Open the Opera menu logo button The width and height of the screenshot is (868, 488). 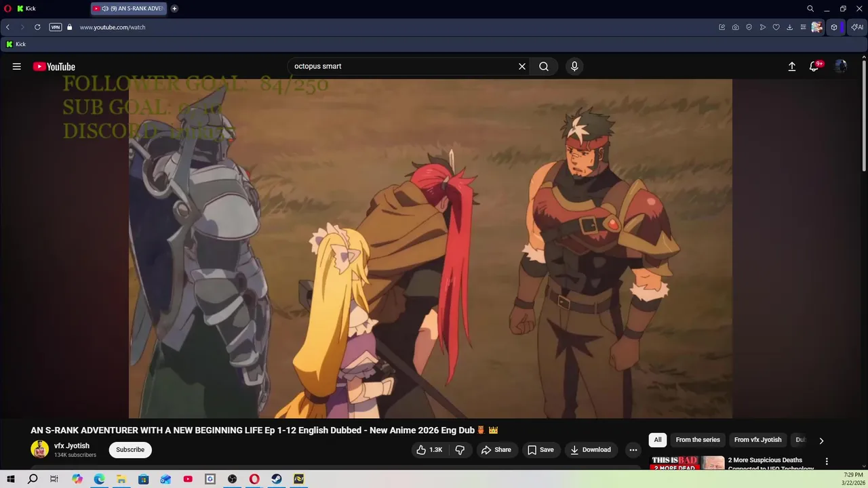(x=7, y=9)
